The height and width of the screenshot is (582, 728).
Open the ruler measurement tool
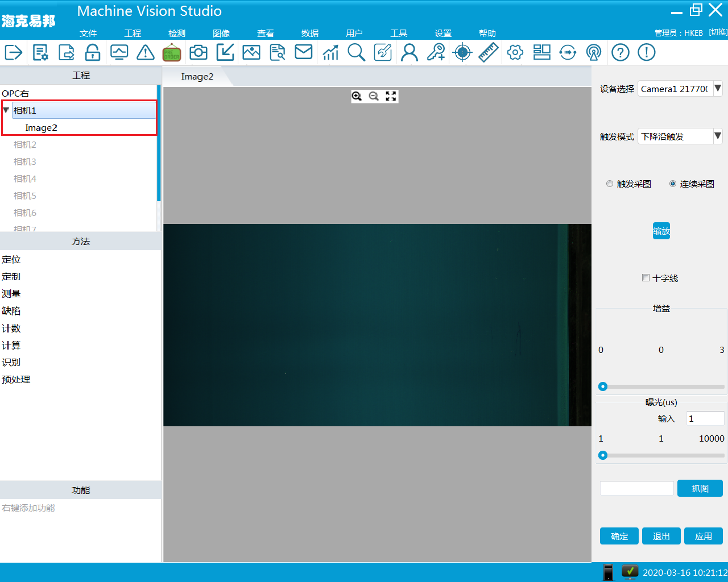[x=488, y=52]
